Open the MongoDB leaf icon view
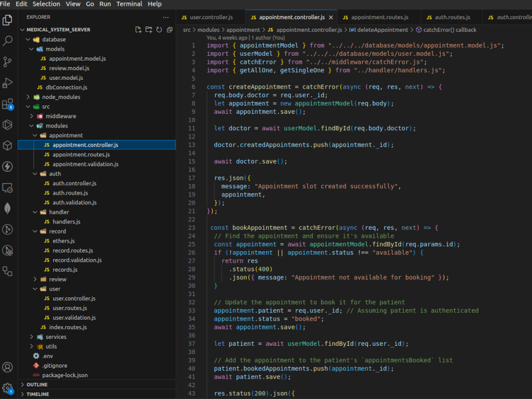532x399 pixels. click(7, 209)
